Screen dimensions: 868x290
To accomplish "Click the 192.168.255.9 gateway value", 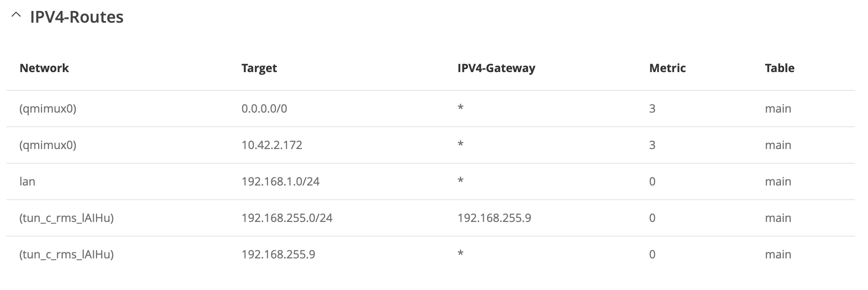I will tap(494, 218).
